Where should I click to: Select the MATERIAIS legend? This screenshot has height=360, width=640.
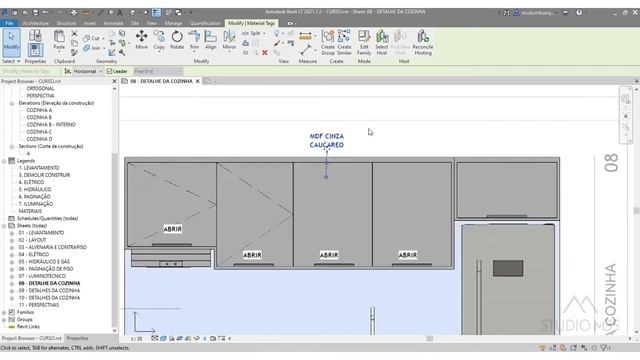point(30,211)
